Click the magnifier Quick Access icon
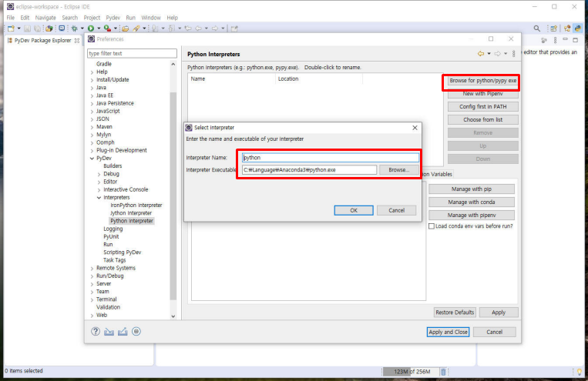Viewport: 588px width, 381px height. tap(537, 28)
